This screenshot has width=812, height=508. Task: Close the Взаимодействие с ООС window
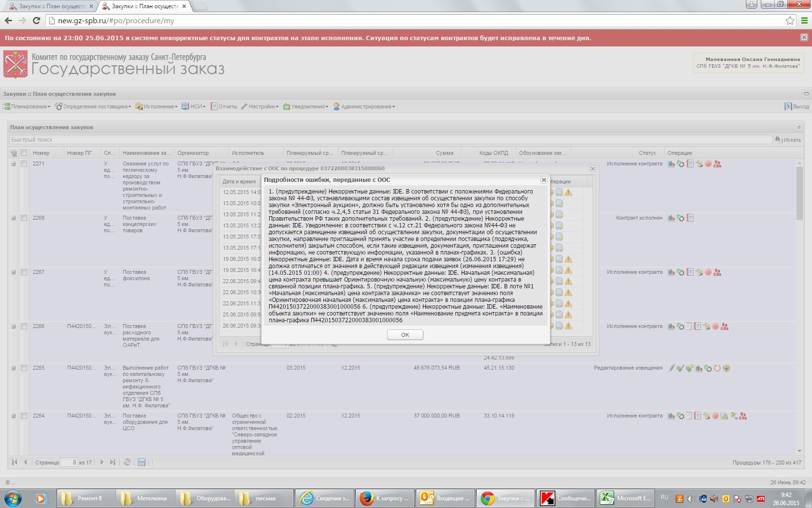click(593, 169)
